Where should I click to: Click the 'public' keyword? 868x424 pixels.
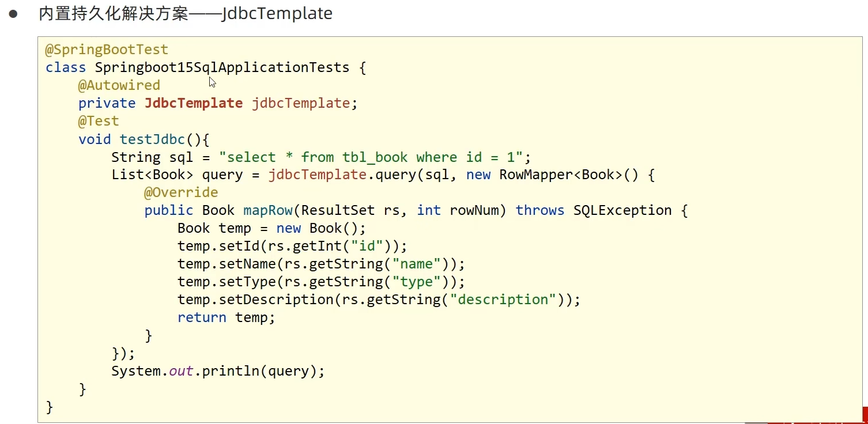click(169, 210)
